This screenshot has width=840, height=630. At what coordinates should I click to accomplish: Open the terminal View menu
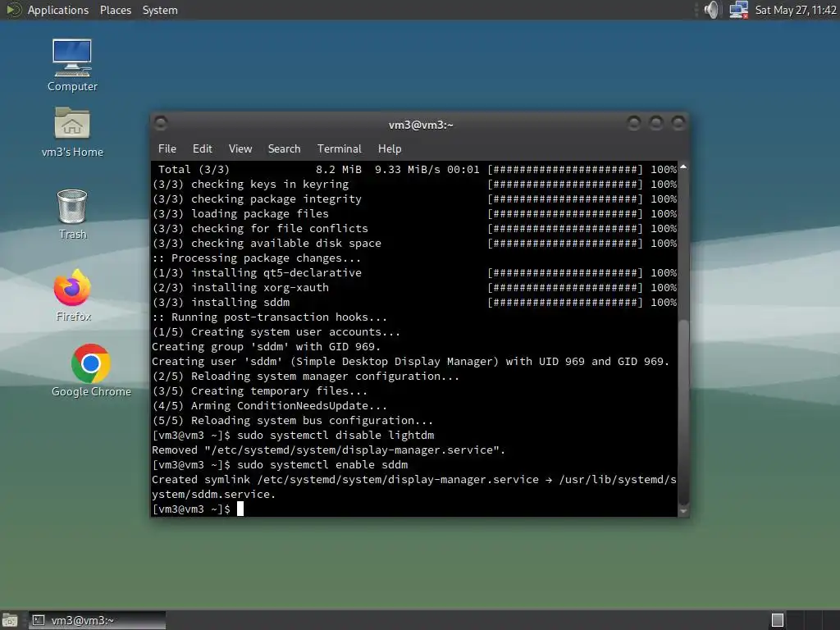tap(240, 149)
